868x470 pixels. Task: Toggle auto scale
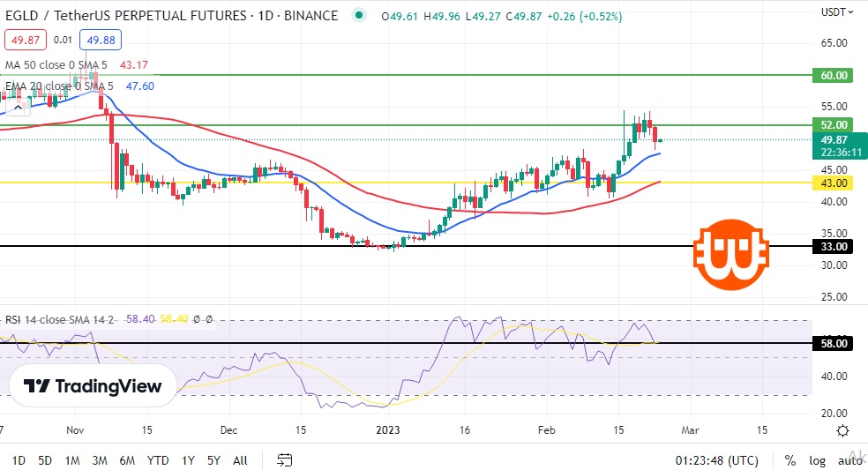[x=849, y=459]
